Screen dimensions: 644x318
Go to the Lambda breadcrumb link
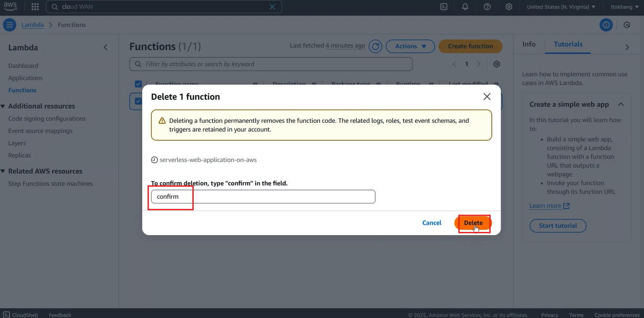click(33, 25)
